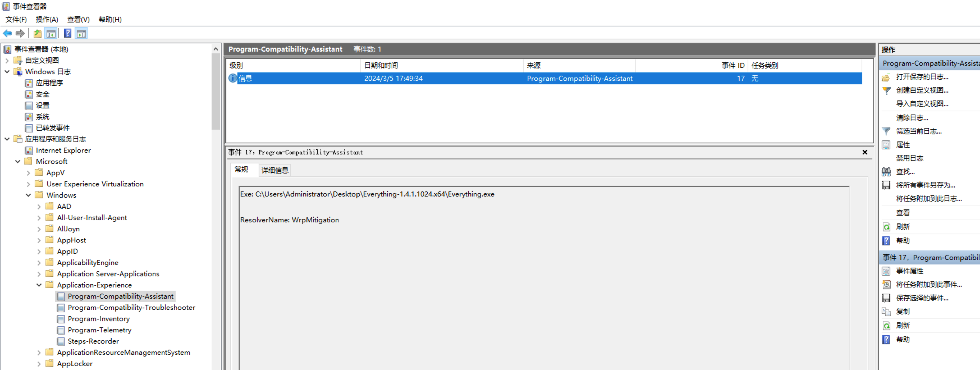This screenshot has height=370, width=980.
Task: Collapse the Application-Experience folder
Action: pyautogui.click(x=39, y=285)
